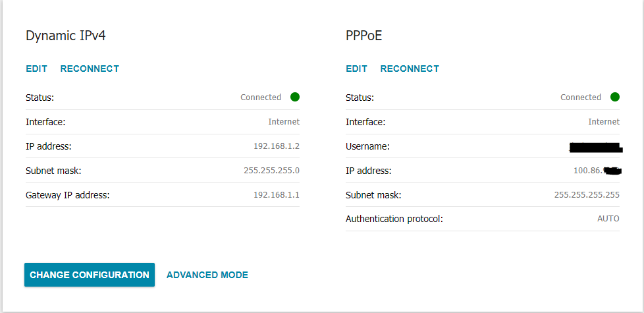The height and width of the screenshot is (313, 644).
Task: Click the green status dot for PPPoE
Action: click(615, 97)
